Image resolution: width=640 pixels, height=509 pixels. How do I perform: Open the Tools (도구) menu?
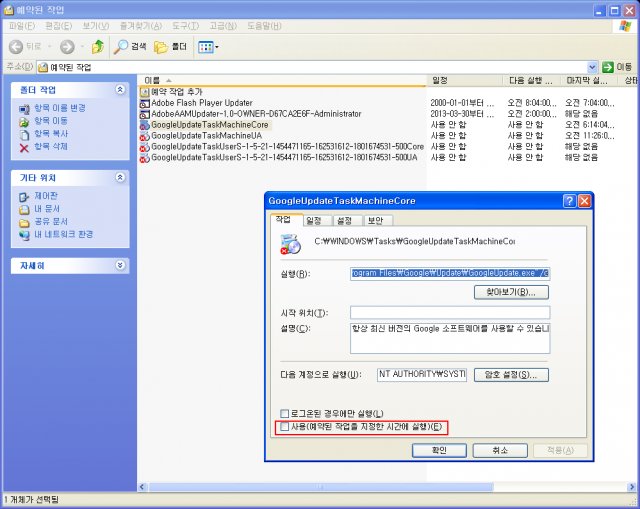185,26
